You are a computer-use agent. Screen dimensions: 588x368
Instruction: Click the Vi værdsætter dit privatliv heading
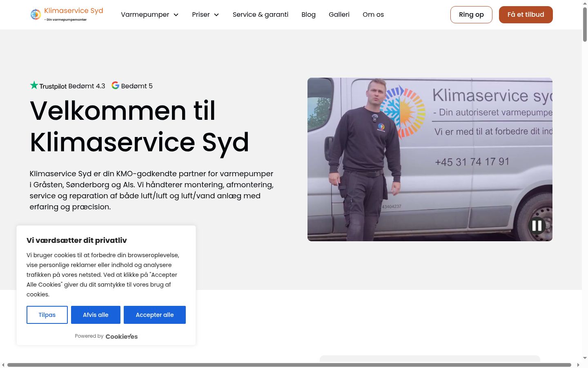(77, 240)
